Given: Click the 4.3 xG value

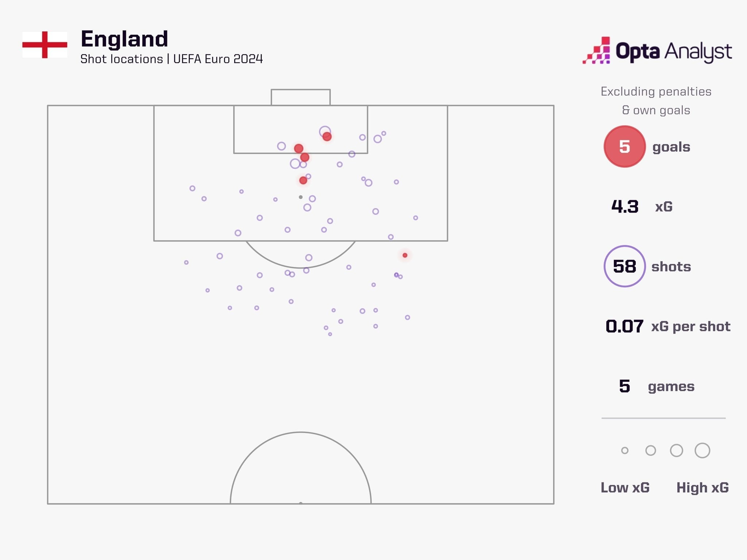Looking at the screenshot, I should tap(625, 207).
